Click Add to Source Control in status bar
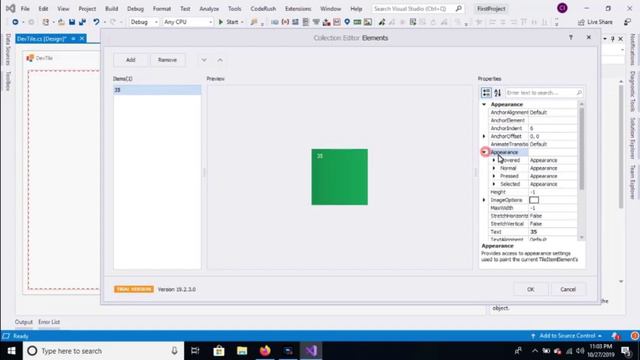640x360 pixels. tap(567, 336)
